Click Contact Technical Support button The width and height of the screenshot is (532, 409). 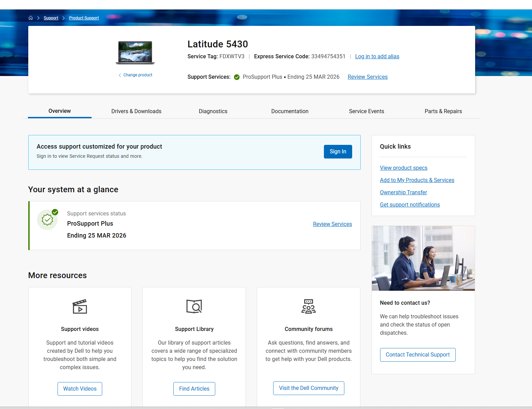pos(418,355)
